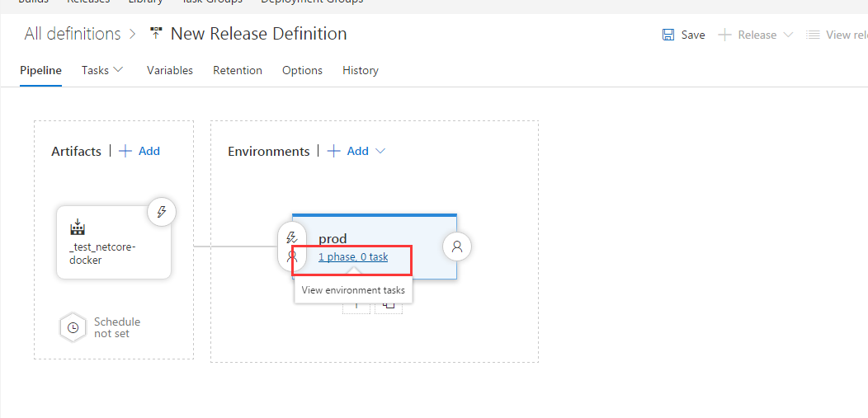The height and width of the screenshot is (418, 868).
Task: Click the New Release Definition title
Action: (258, 34)
